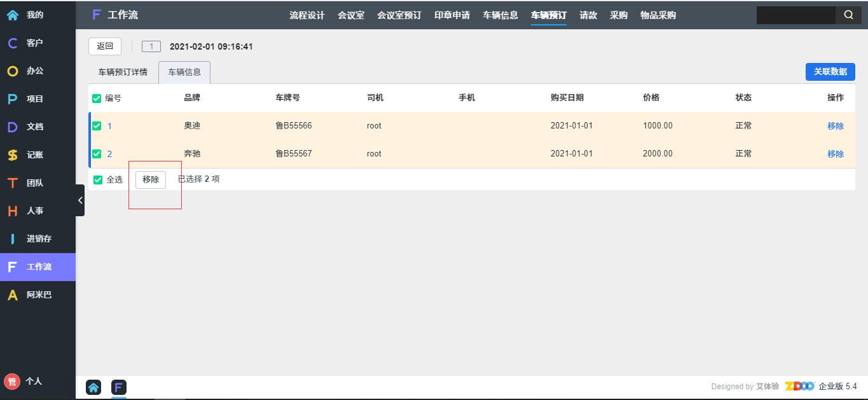Switch to the 车辆预订详情 tab
The image size is (868, 400).
[123, 72]
